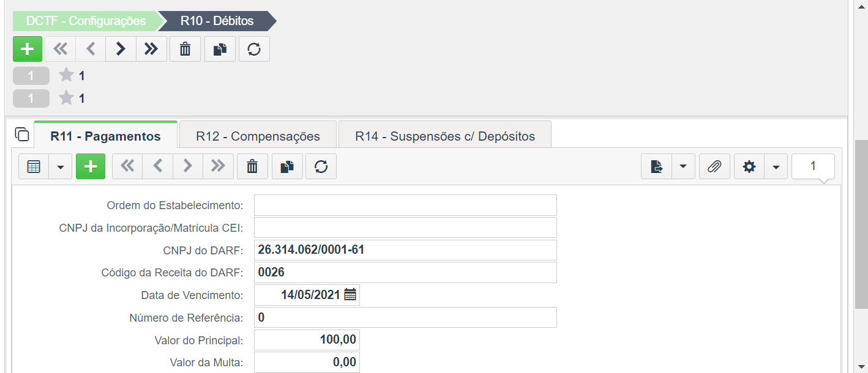Click the export document icon
Image resolution: width=868 pixels, height=373 pixels.
tap(656, 166)
